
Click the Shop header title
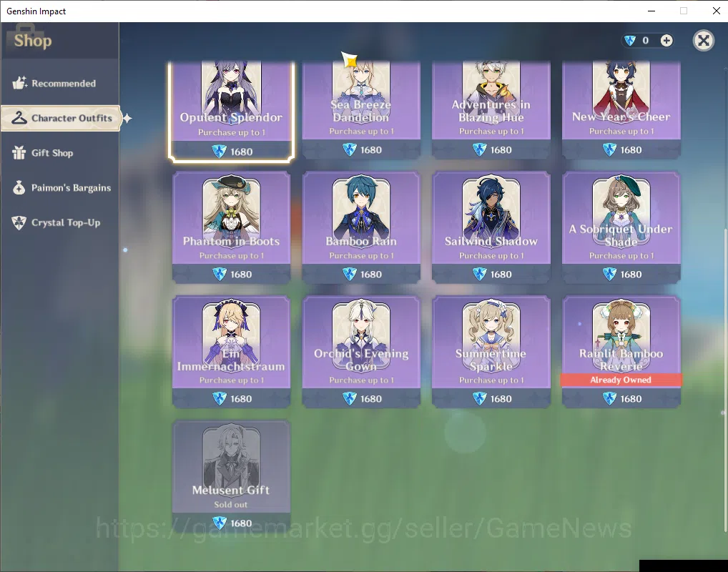tap(32, 41)
